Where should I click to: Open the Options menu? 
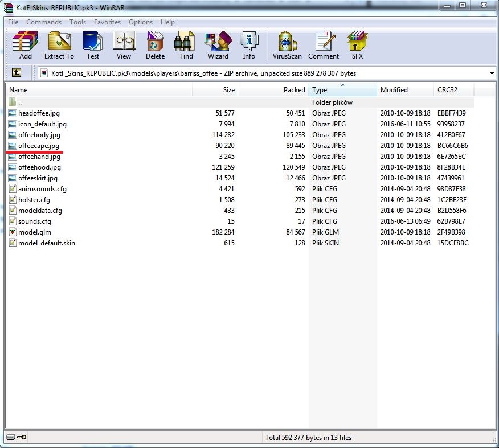pos(141,22)
